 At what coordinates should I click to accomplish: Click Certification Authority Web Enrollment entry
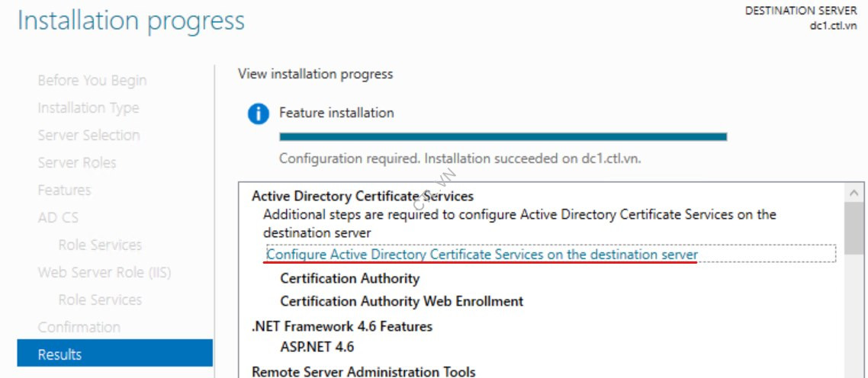click(401, 302)
